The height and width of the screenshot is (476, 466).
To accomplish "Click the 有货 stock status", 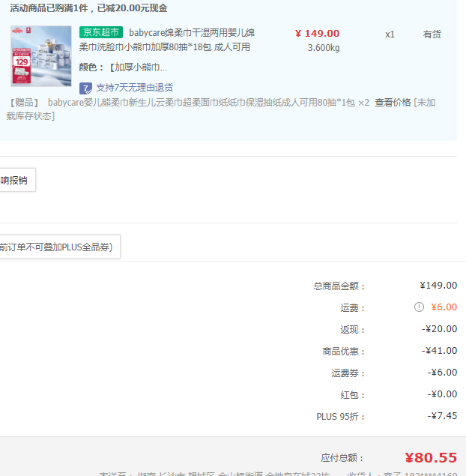I will coord(432,34).
